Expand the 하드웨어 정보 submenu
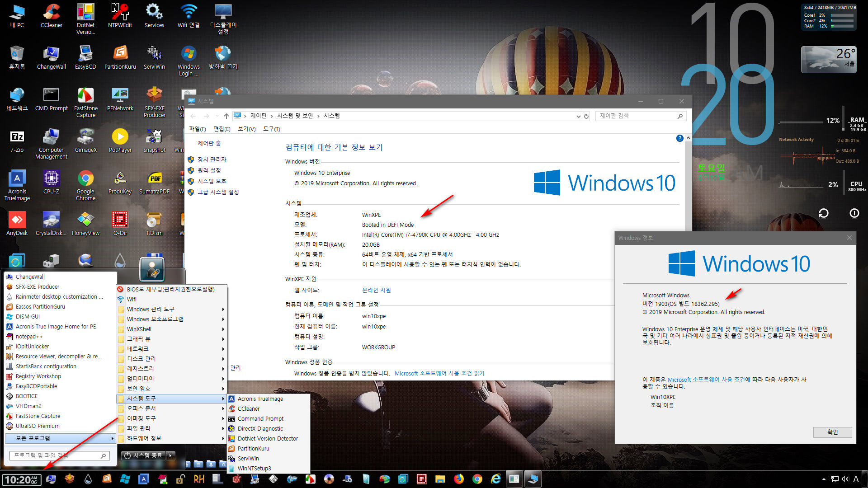The width and height of the screenshot is (868, 488). (171, 438)
